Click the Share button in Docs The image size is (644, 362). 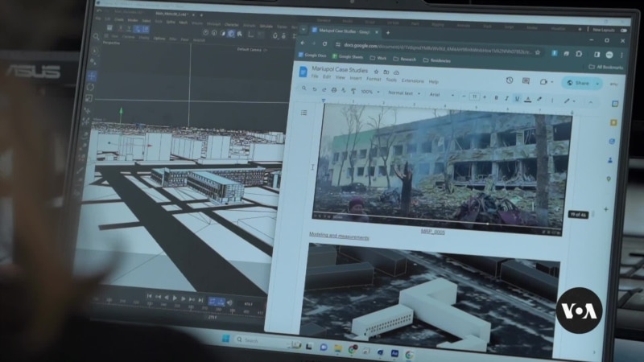coord(577,83)
